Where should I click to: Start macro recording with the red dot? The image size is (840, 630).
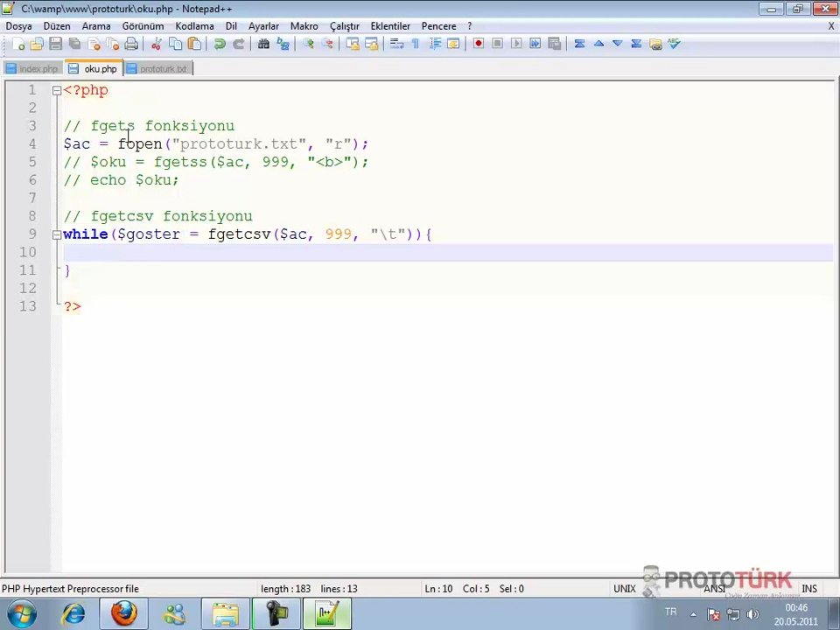click(x=479, y=44)
